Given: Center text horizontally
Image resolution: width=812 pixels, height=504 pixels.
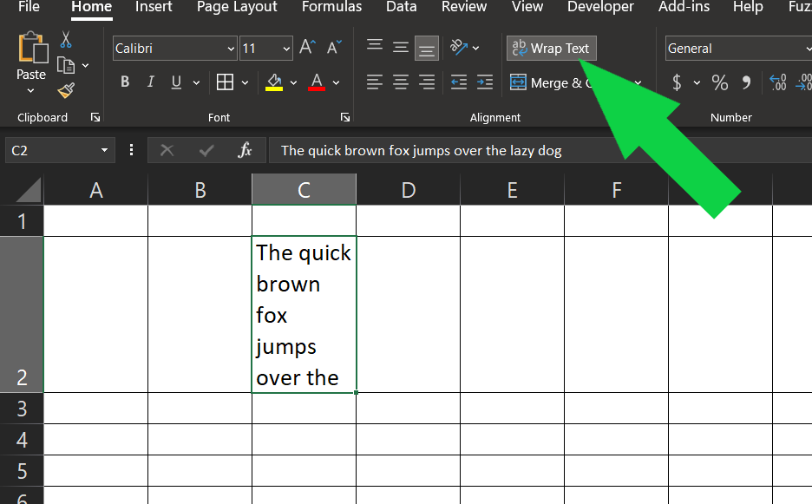Looking at the screenshot, I should [x=400, y=82].
